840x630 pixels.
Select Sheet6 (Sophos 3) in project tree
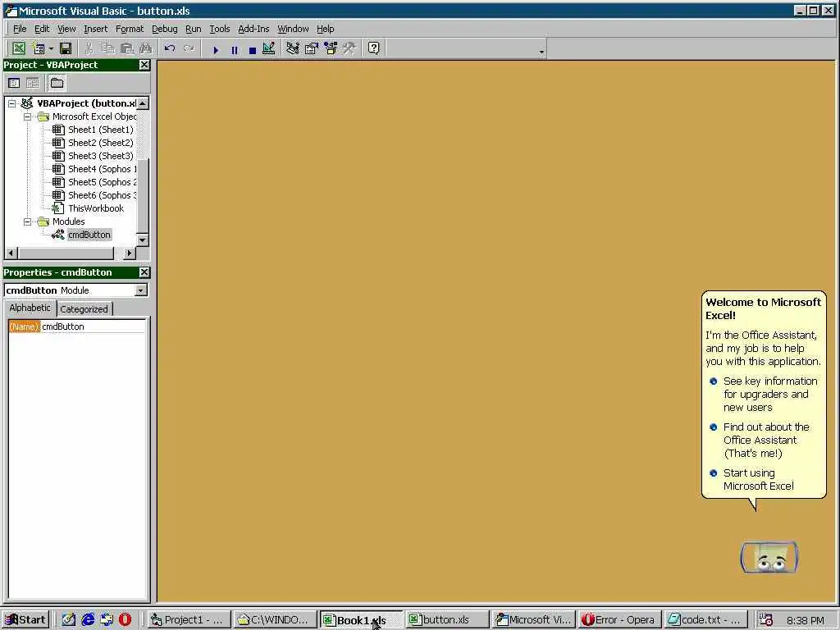point(102,195)
